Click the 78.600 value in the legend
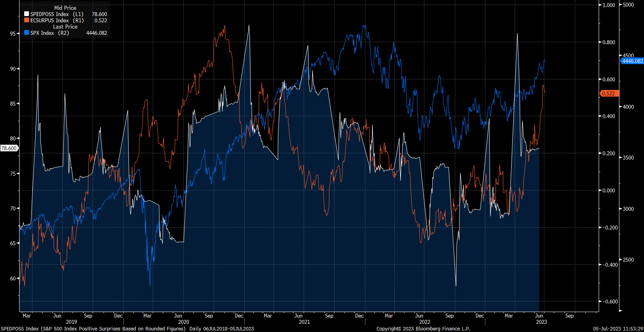The height and width of the screenshot is (332, 644). [x=99, y=14]
